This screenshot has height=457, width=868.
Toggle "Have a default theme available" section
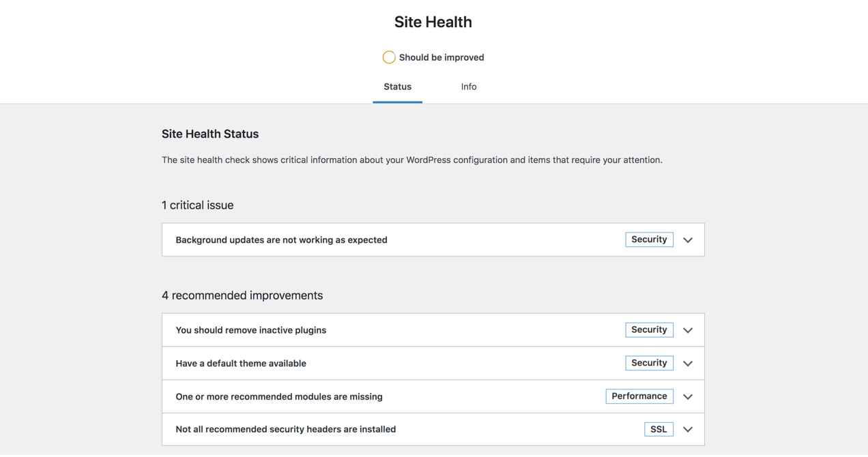[241, 364]
